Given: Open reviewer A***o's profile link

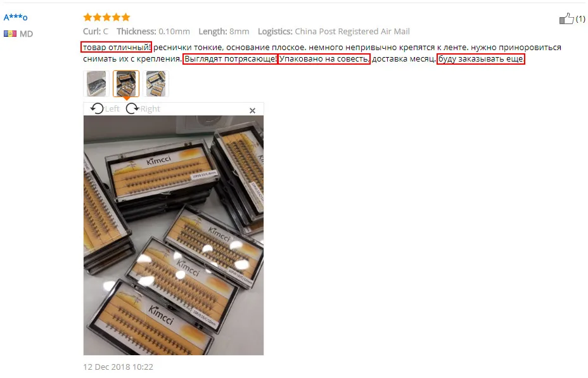Looking at the screenshot, I should [15, 17].
